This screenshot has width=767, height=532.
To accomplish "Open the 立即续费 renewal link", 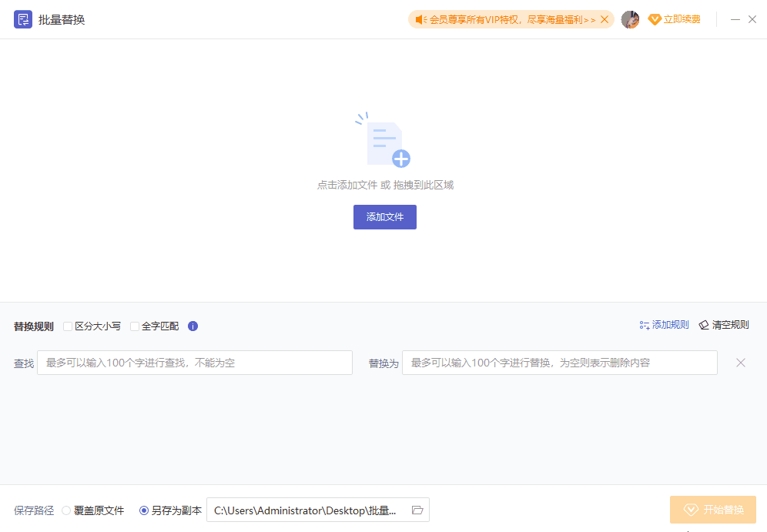I will [681, 19].
